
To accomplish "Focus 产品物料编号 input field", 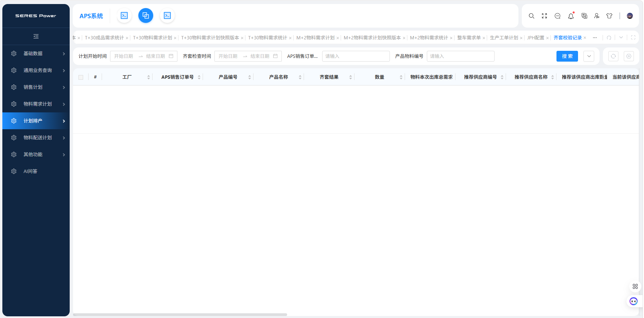I will coord(461,56).
